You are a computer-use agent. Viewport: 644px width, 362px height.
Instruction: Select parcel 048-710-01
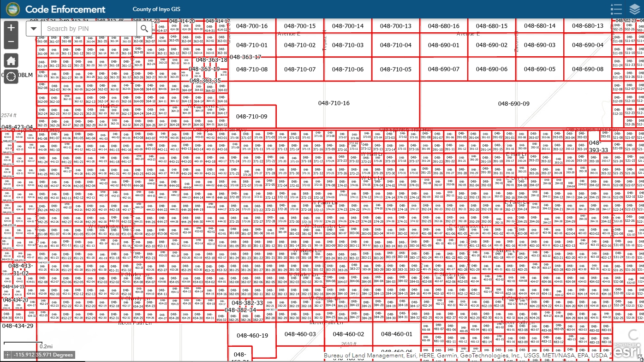(251, 45)
